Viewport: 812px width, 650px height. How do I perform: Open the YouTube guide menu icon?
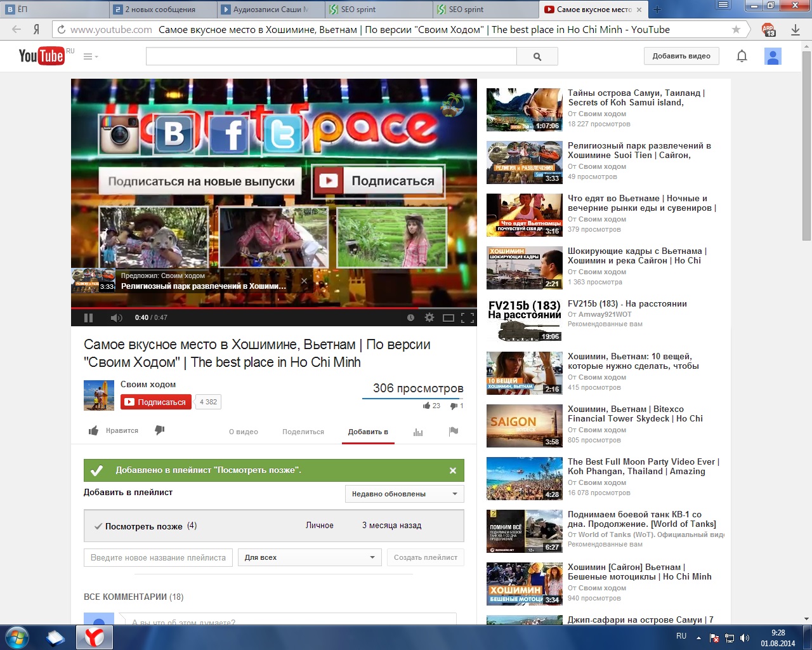point(91,56)
